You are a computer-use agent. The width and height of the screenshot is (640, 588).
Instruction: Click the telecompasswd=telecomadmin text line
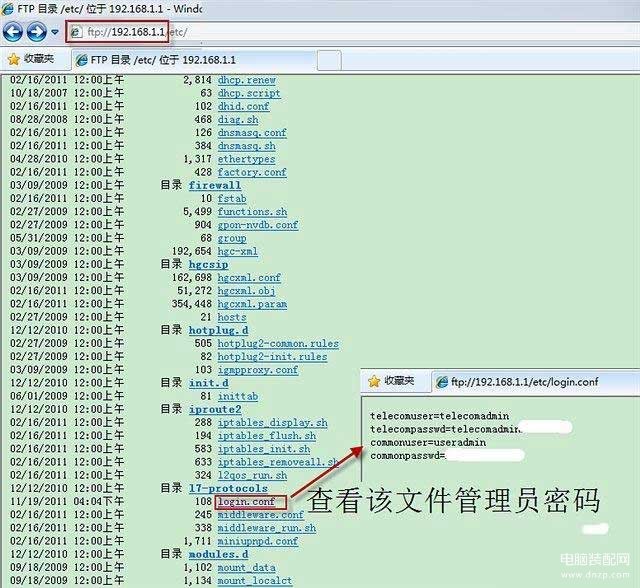(x=445, y=429)
